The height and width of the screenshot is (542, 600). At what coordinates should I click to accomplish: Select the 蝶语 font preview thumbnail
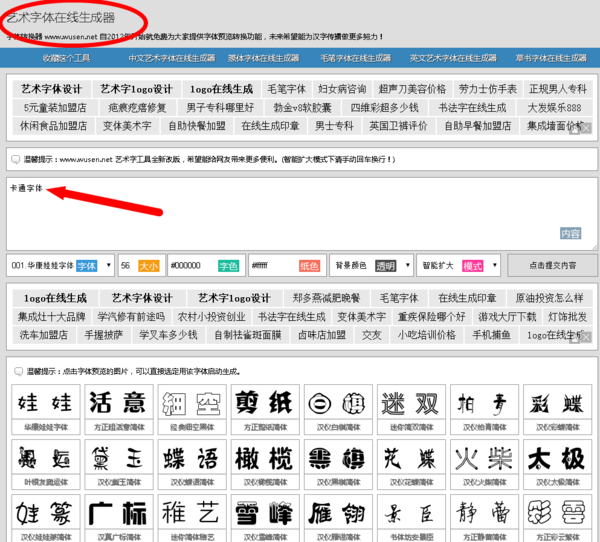tap(192, 465)
